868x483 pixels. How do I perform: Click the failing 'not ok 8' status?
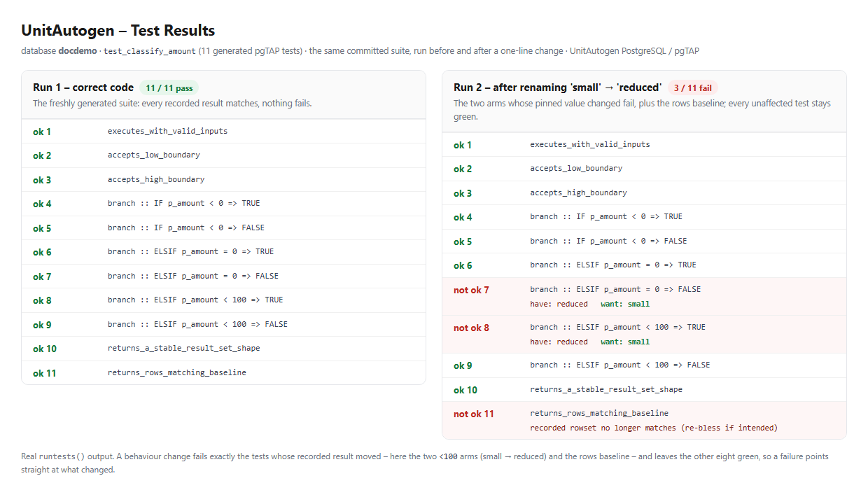point(471,328)
